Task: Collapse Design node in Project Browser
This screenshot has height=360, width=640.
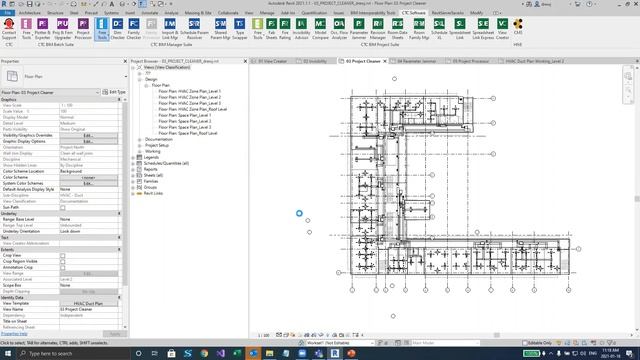Action: [140, 79]
